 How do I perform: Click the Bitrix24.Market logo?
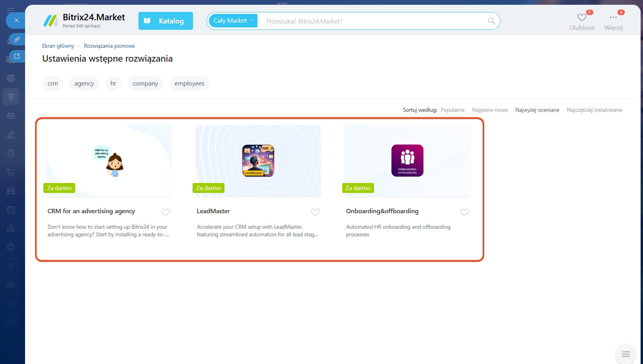(84, 20)
